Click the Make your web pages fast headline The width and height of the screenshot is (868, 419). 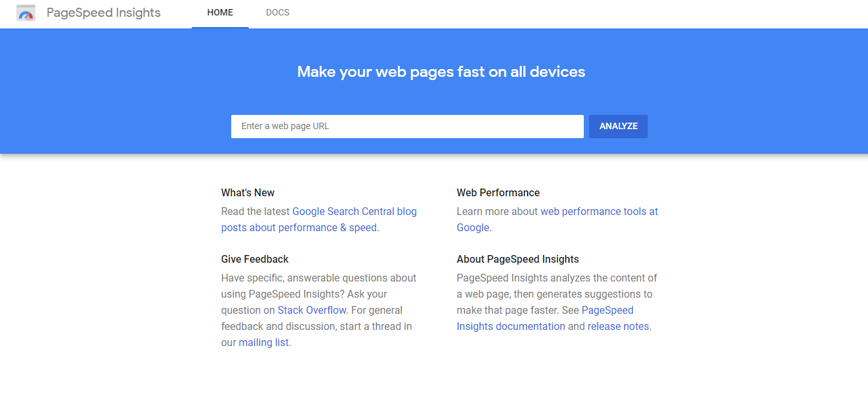[x=441, y=72]
